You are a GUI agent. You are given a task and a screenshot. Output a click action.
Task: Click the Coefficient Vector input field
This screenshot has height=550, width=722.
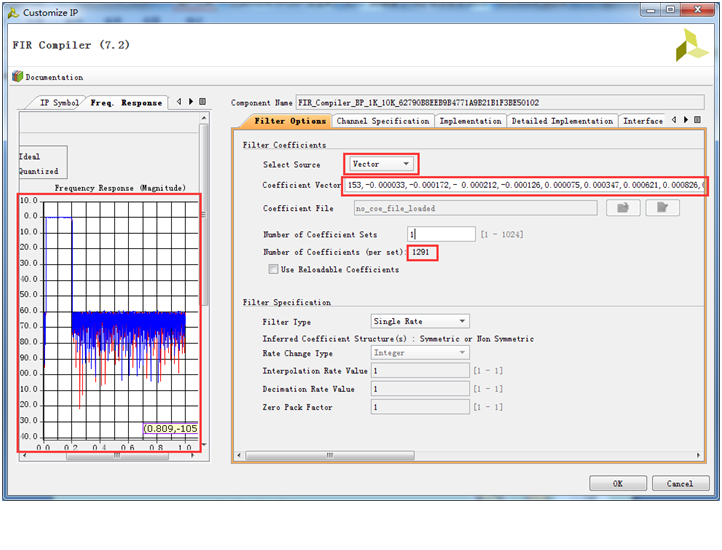click(x=525, y=185)
